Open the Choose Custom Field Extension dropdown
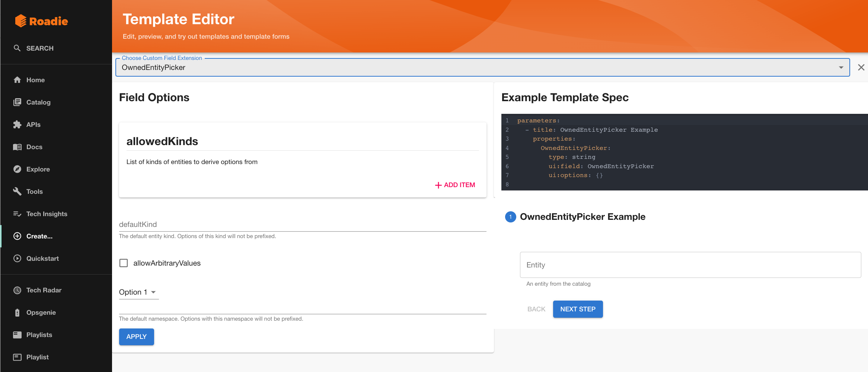Screen dimensions: 868x372 [482, 67]
